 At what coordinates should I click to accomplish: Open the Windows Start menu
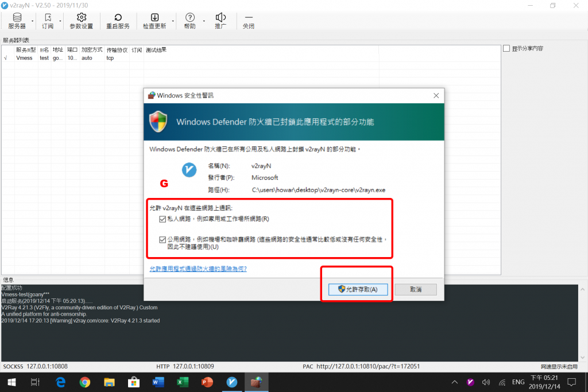point(11,382)
